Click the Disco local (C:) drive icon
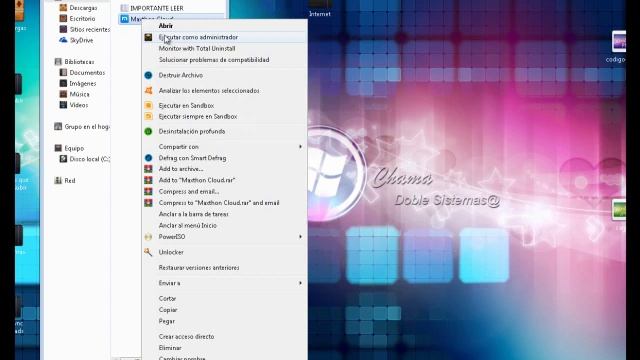The height and width of the screenshot is (360, 640). pos(63,159)
